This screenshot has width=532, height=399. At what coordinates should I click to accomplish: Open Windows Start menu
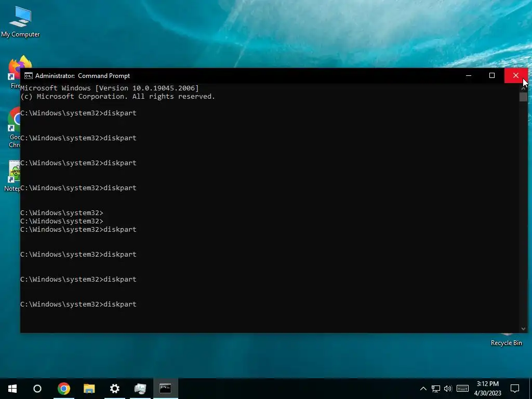point(12,389)
